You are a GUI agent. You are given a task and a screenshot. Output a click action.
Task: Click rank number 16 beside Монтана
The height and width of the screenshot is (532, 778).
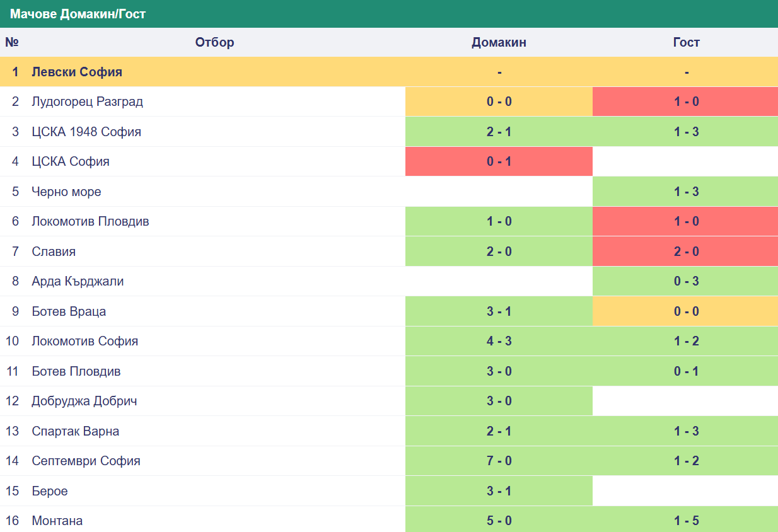pos(12,521)
